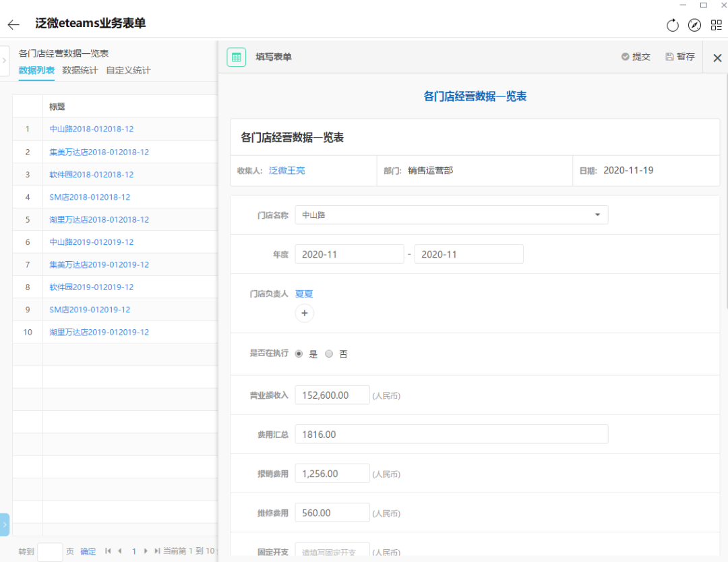Open record 集美万达店2019-012019-12

[x=99, y=264]
